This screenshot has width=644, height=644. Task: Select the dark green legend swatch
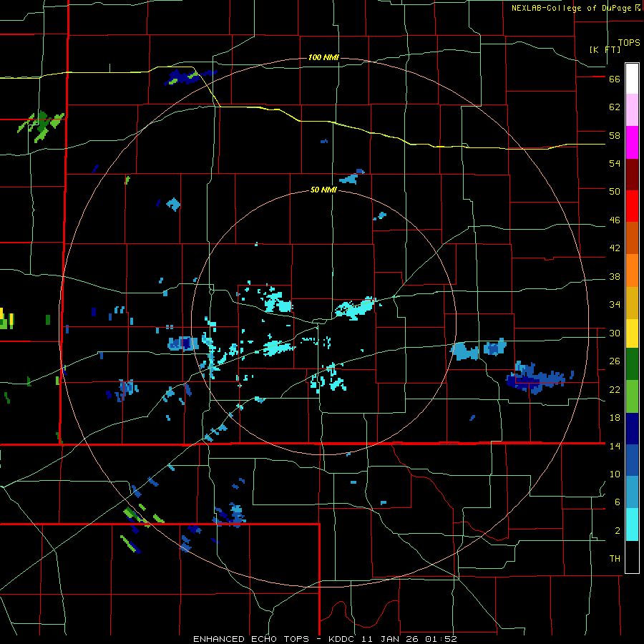point(632,364)
